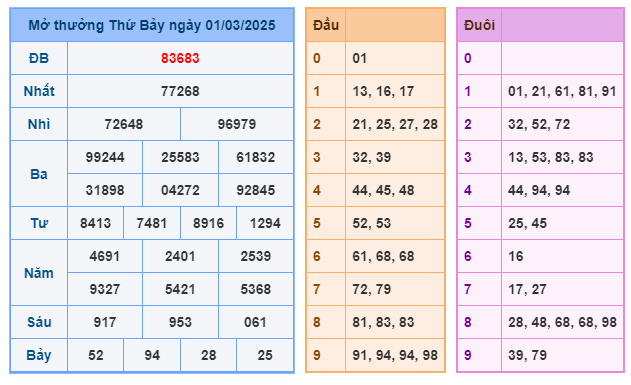Select third prize number 99244
Image resolution: width=631 pixels, height=385 pixels.
[105, 157]
